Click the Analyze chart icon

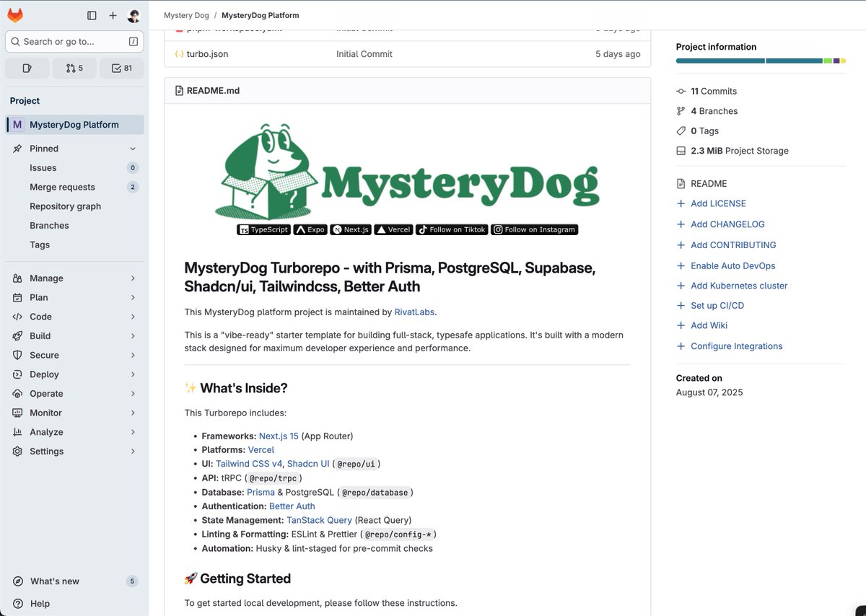pyautogui.click(x=17, y=432)
